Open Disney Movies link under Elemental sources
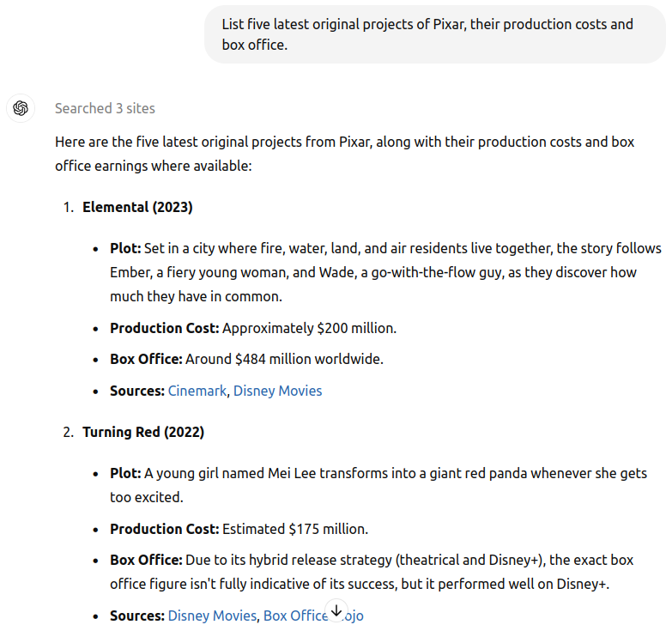This screenshot has width=672, height=637. (277, 391)
